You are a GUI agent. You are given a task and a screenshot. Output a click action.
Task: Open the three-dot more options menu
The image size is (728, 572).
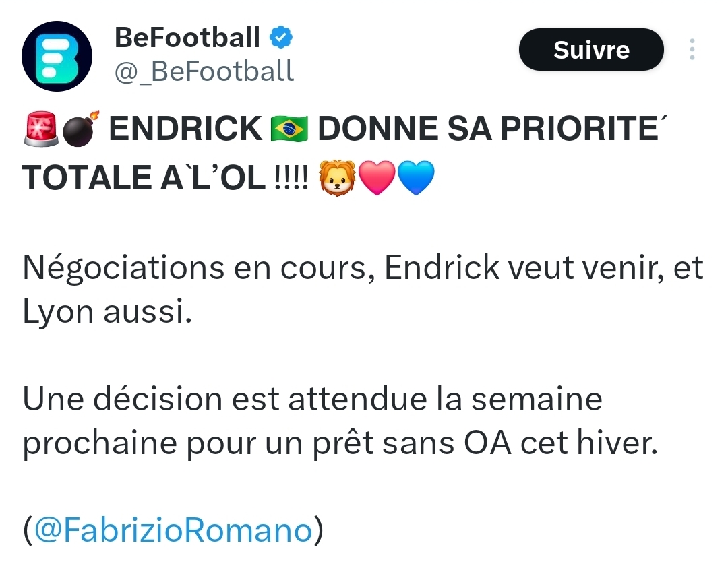click(692, 50)
